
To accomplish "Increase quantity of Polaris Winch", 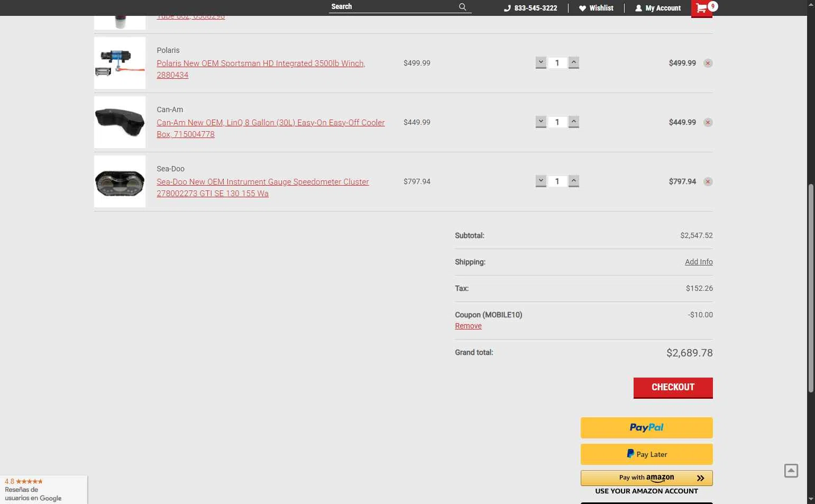I will pyautogui.click(x=573, y=63).
